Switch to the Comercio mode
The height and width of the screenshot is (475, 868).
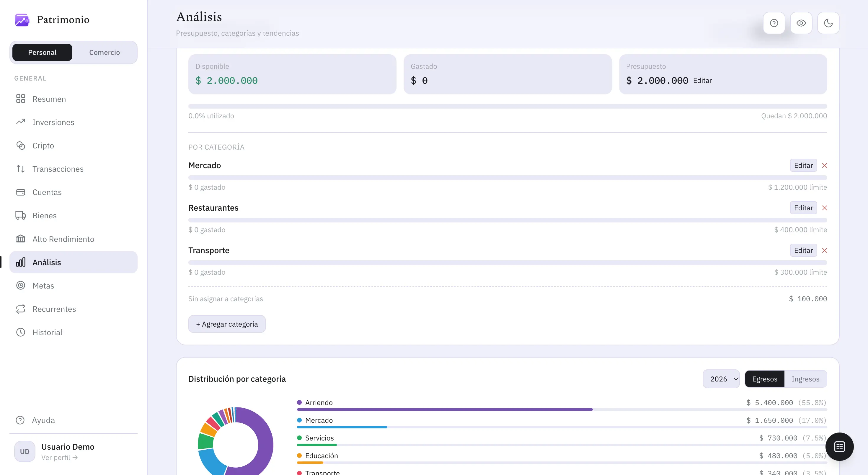[x=105, y=52]
